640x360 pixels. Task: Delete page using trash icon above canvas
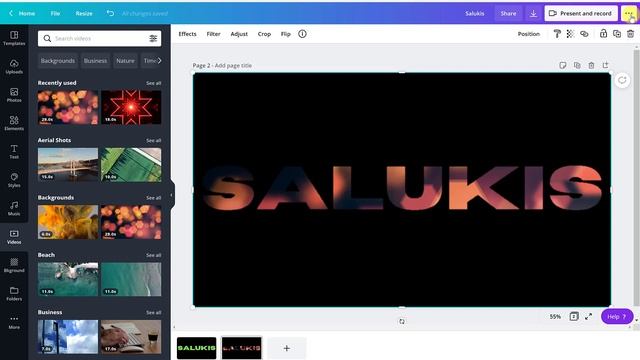click(x=591, y=65)
